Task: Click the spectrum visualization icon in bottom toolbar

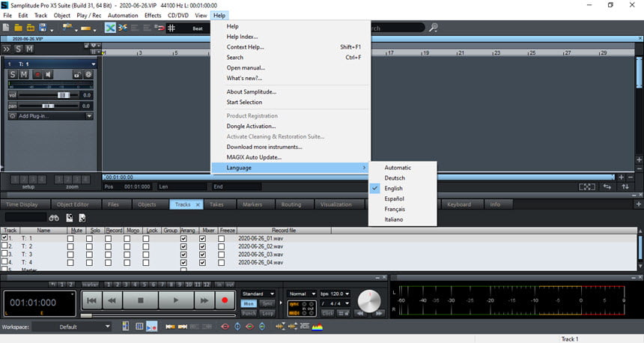Action: 317,327
